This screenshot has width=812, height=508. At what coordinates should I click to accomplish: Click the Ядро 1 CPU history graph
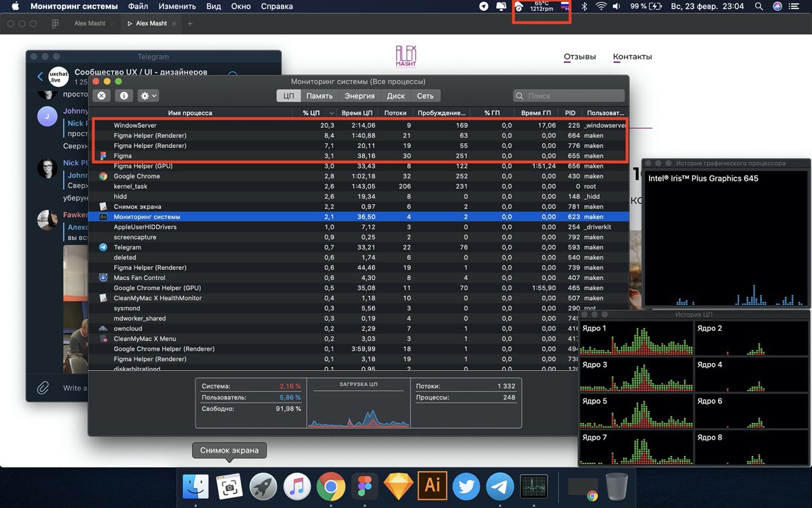[x=636, y=338]
